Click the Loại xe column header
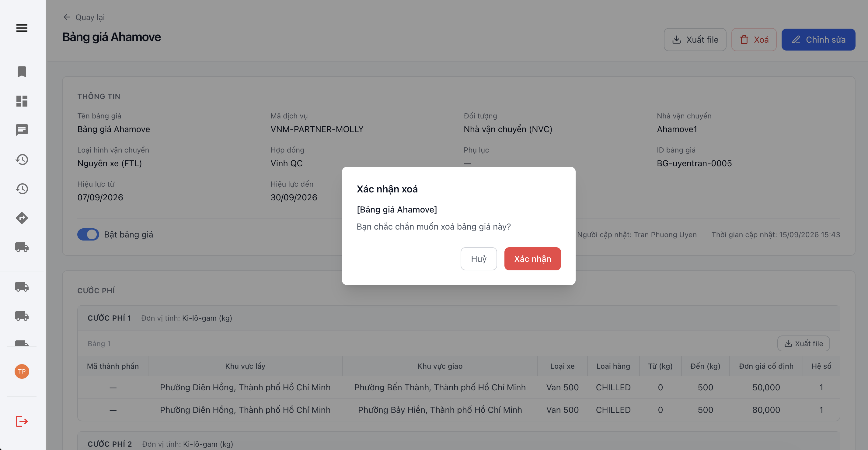 [562, 366]
